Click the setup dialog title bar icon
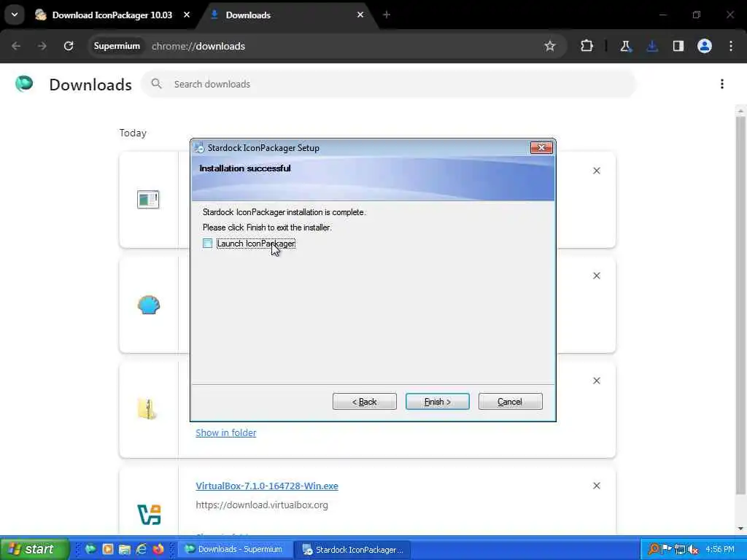 (x=200, y=147)
